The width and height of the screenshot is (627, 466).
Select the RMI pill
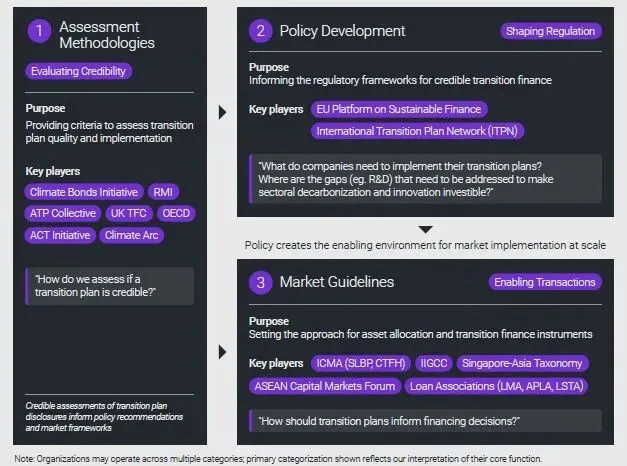(x=163, y=192)
